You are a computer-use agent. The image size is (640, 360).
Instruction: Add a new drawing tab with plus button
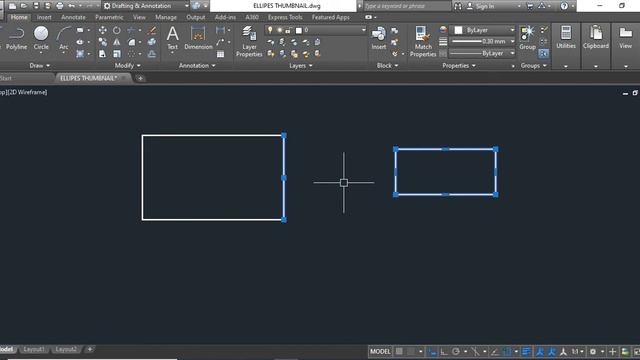140,78
